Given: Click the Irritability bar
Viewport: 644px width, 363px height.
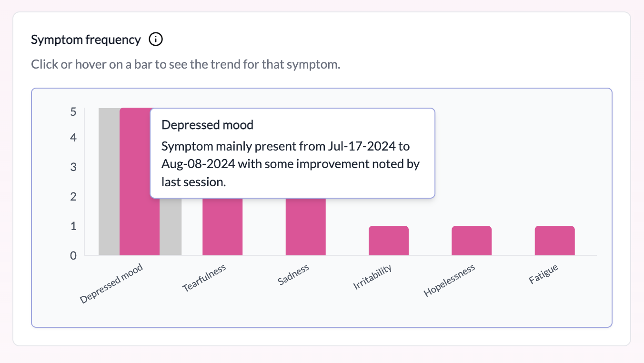Looking at the screenshot, I should [389, 240].
